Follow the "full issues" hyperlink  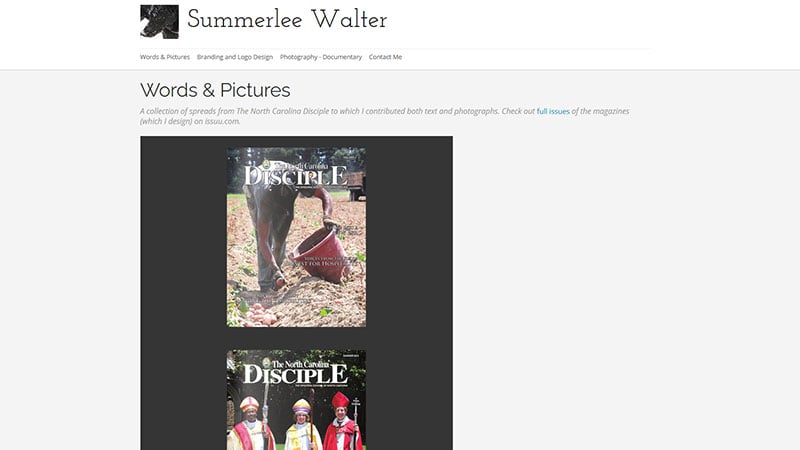point(553,111)
